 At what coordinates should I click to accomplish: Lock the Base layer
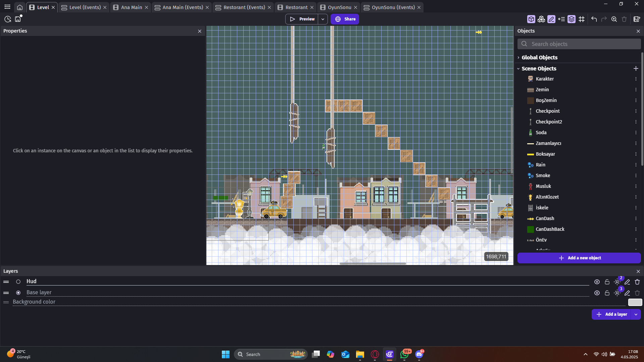tap(607, 293)
